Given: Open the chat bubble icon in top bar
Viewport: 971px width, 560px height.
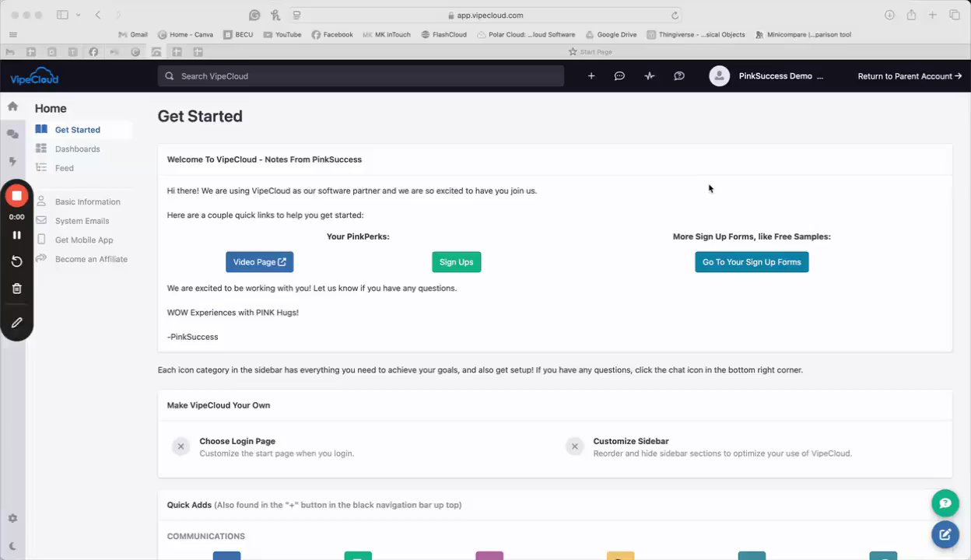Looking at the screenshot, I should [619, 76].
